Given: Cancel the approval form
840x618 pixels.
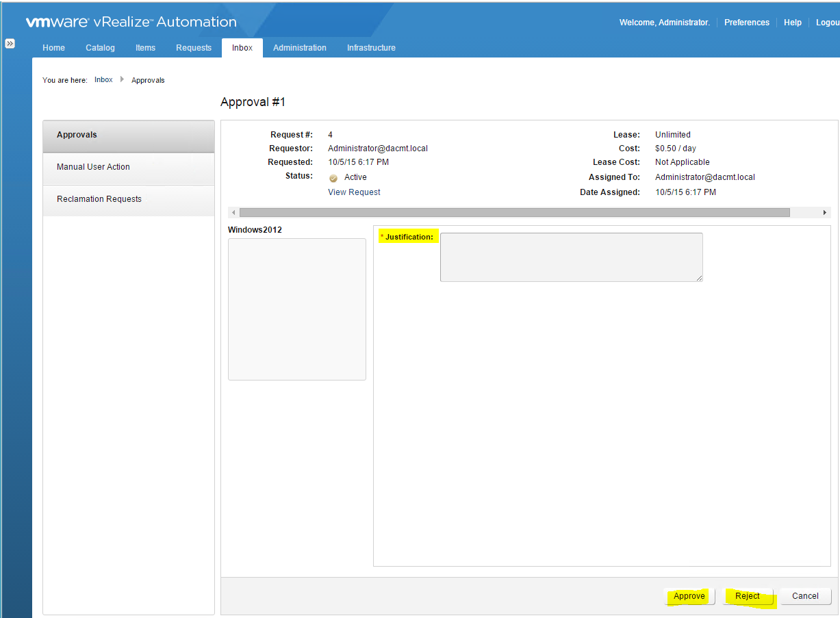Looking at the screenshot, I should (805, 596).
